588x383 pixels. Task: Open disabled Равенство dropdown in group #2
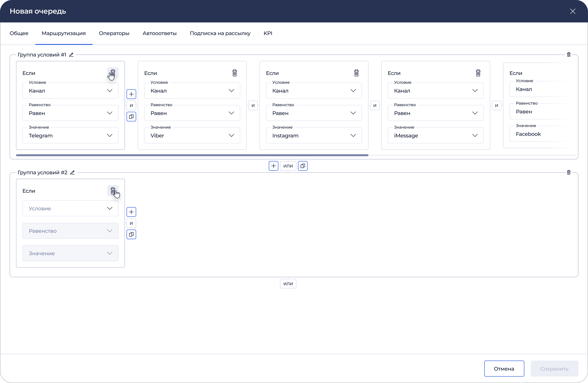pyautogui.click(x=70, y=231)
